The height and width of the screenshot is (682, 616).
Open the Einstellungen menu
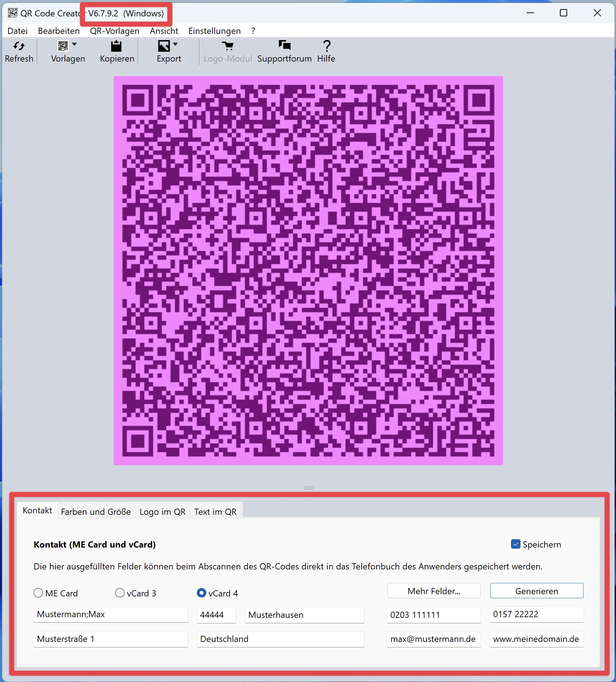pos(214,31)
